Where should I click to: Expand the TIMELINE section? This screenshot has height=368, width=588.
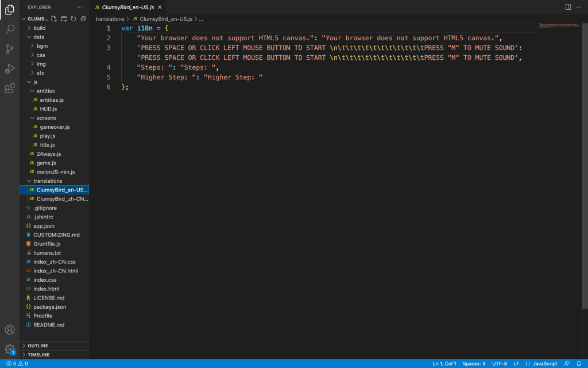tap(38, 355)
